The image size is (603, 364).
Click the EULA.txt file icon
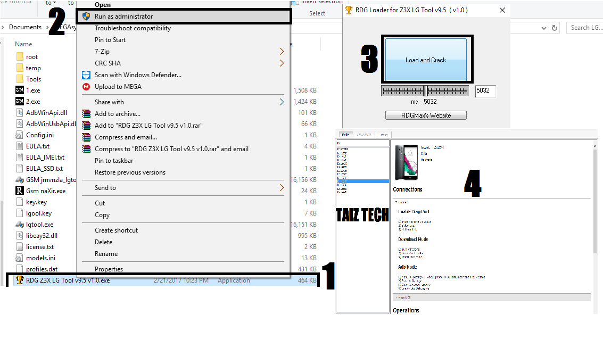click(x=20, y=146)
